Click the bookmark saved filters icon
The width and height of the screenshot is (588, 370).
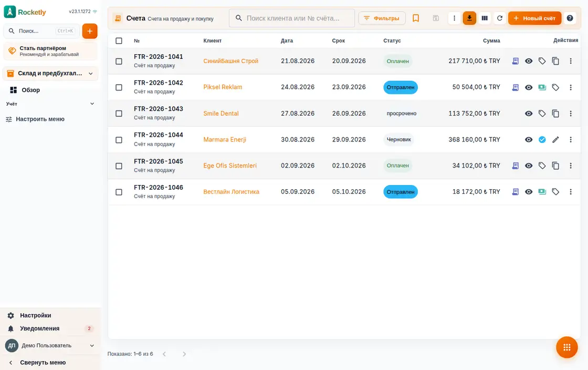pos(416,18)
